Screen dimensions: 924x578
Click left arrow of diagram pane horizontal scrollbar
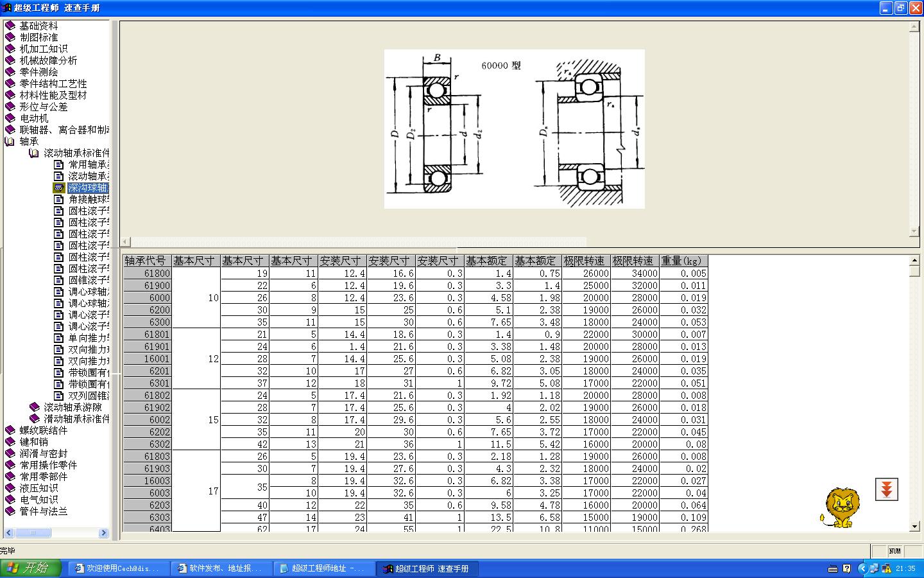[126, 242]
